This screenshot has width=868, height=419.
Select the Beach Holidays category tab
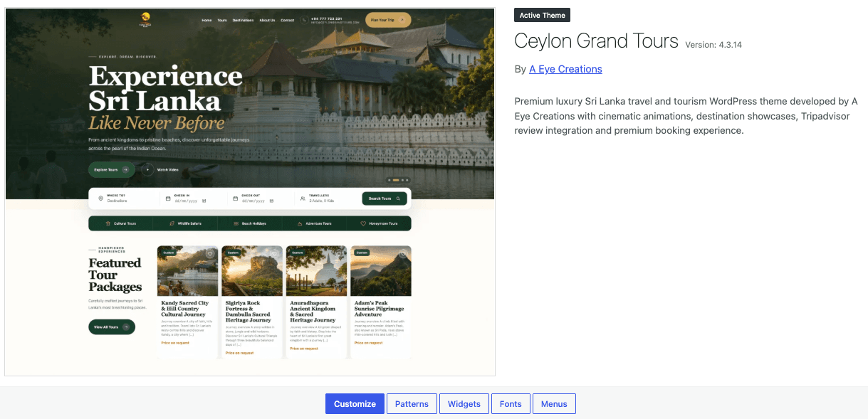250,223
